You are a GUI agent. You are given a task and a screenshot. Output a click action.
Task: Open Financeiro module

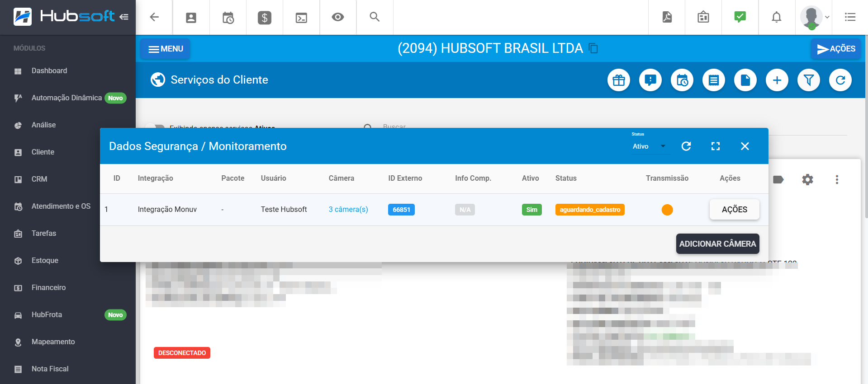pyautogui.click(x=68, y=288)
